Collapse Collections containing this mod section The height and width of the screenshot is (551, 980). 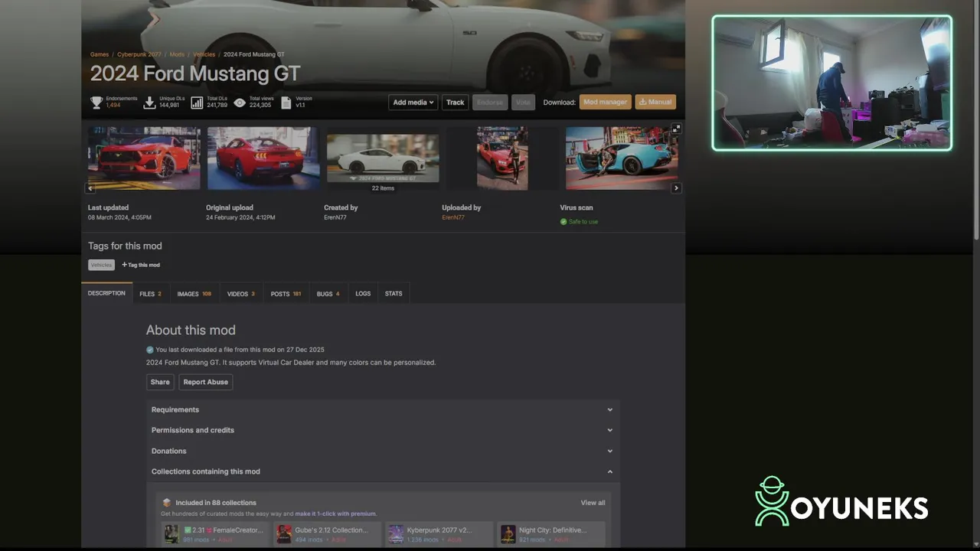coord(383,471)
